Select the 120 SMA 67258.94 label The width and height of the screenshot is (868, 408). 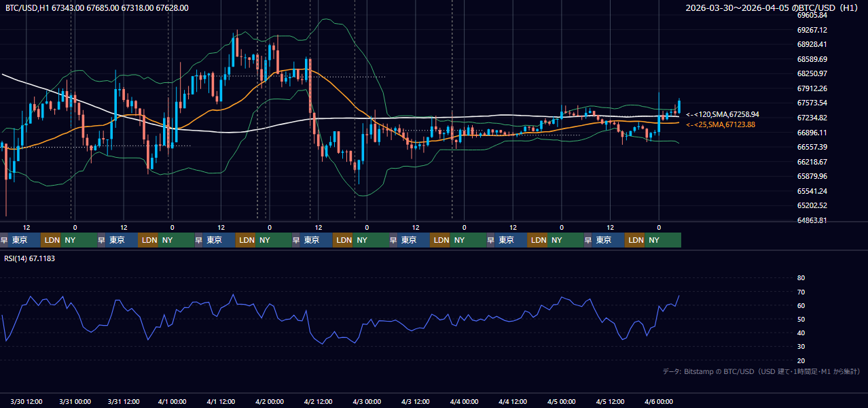(x=723, y=115)
